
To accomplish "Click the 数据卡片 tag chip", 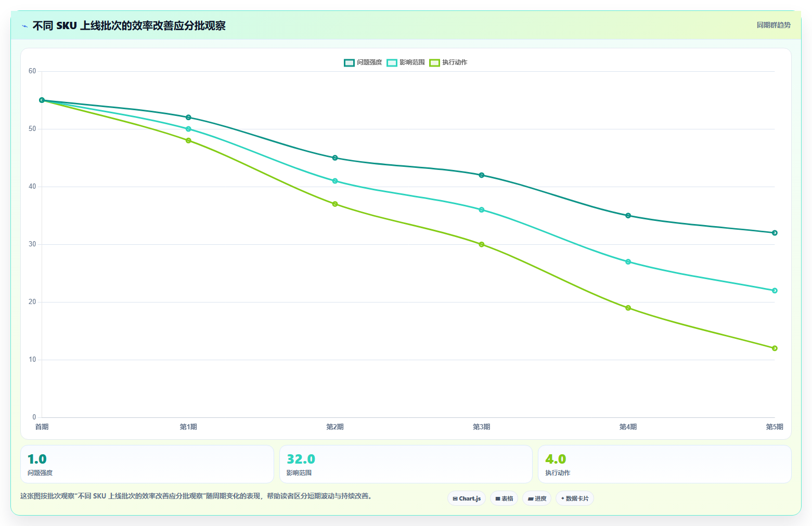I will click(575, 498).
